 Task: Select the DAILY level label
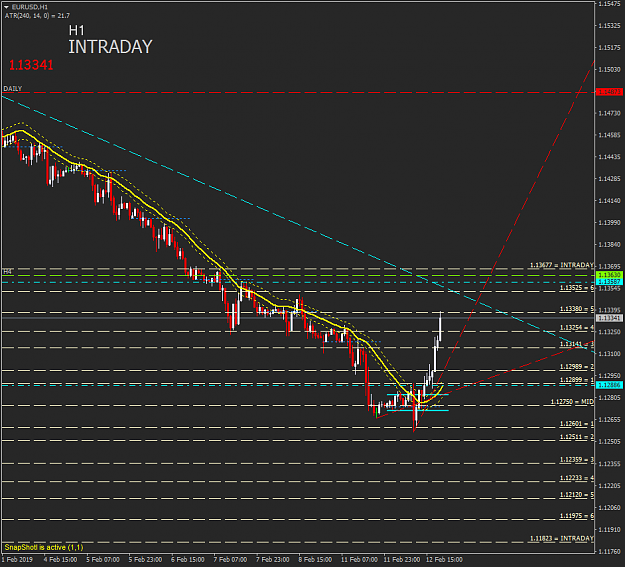13,89
